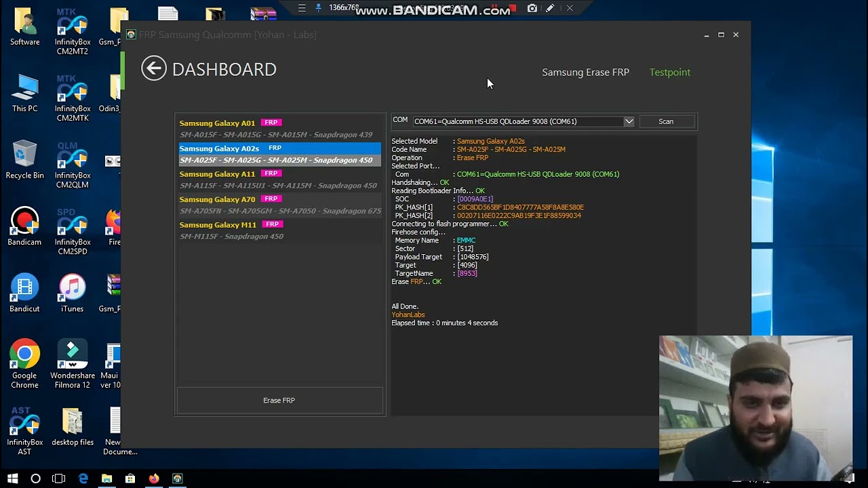This screenshot has width=868, height=488.
Task: Click the Scan button for COM ports
Action: [666, 121]
